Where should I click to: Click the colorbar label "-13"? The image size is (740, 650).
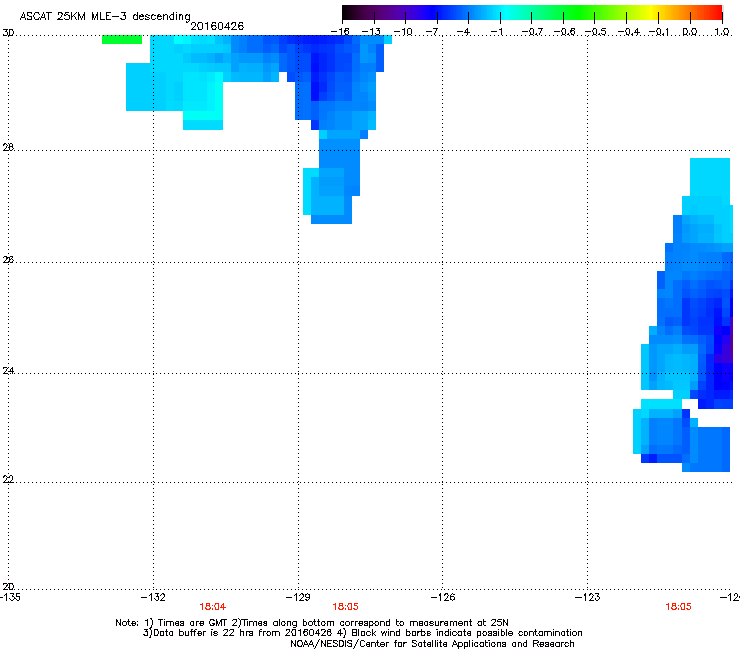coord(371,32)
